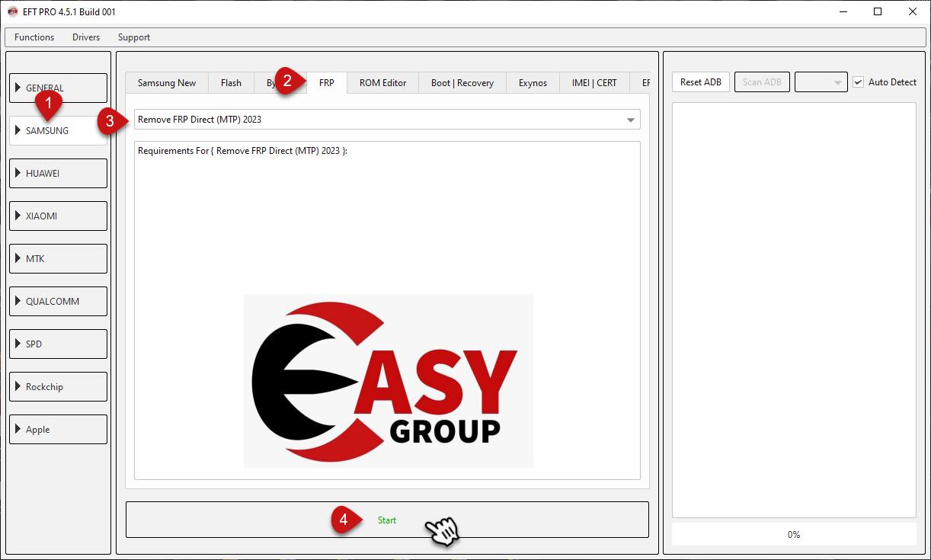Screen dimensions: 931x560
Task: Maximize the EFT PRO window
Action: click(878, 11)
